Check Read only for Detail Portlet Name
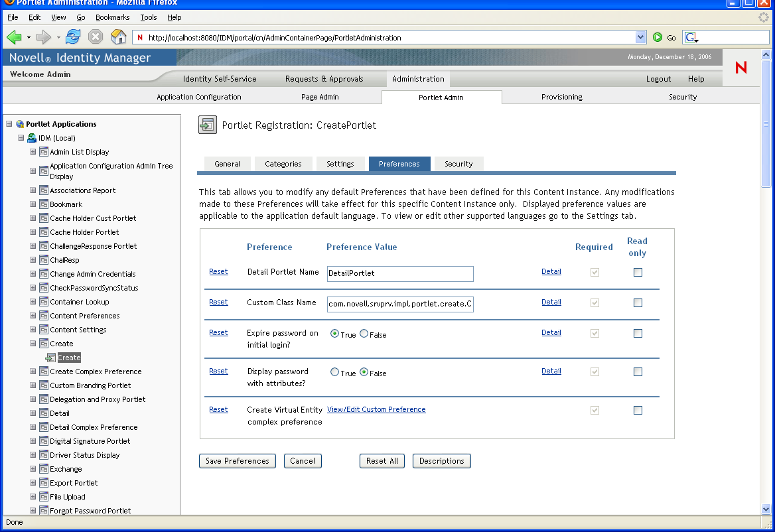The width and height of the screenshot is (775, 532). click(x=638, y=272)
